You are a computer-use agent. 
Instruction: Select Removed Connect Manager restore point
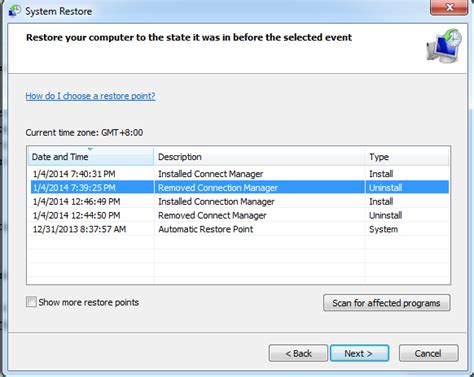(x=238, y=215)
